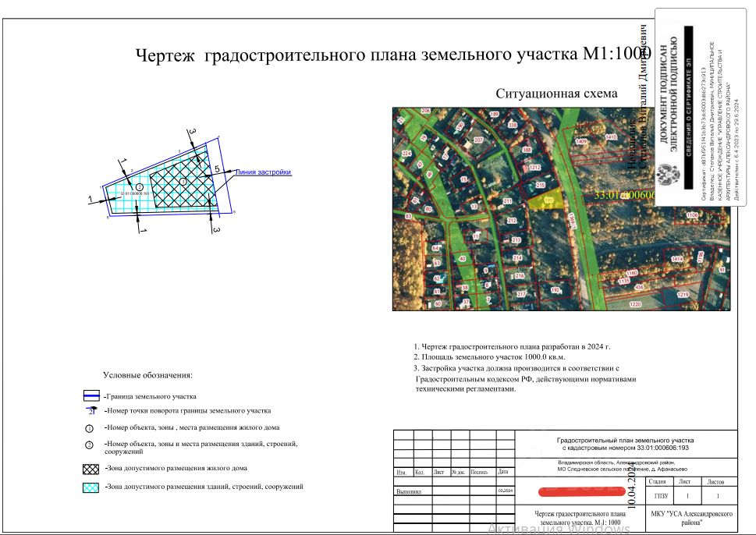Click the "Активация Windows" watermark

(559, 530)
